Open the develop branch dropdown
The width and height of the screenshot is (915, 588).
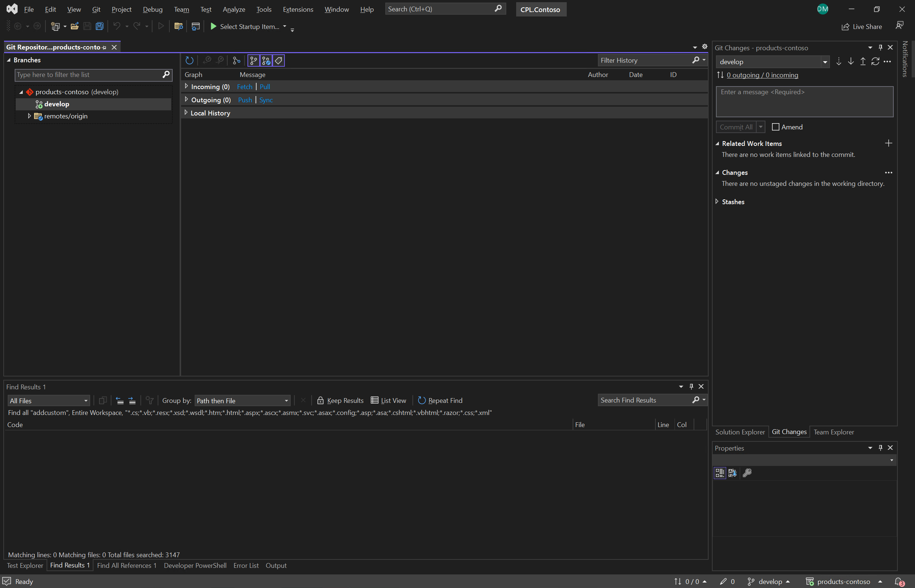tap(824, 62)
